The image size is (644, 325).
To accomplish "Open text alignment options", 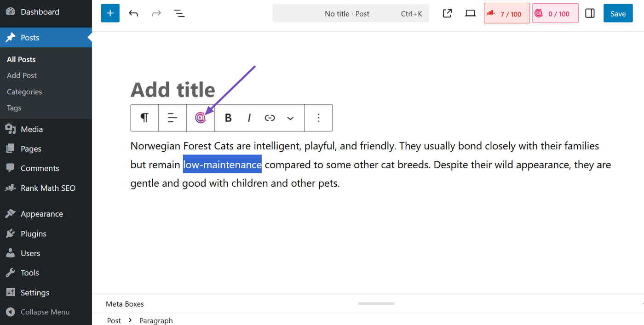I will [172, 118].
